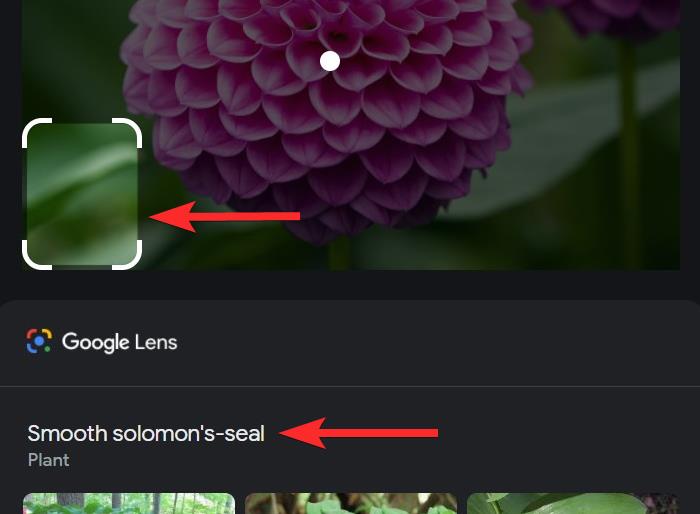Click the colorful Google Lens camera icon
This screenshot has width=700, height=514.
[39, 341]
